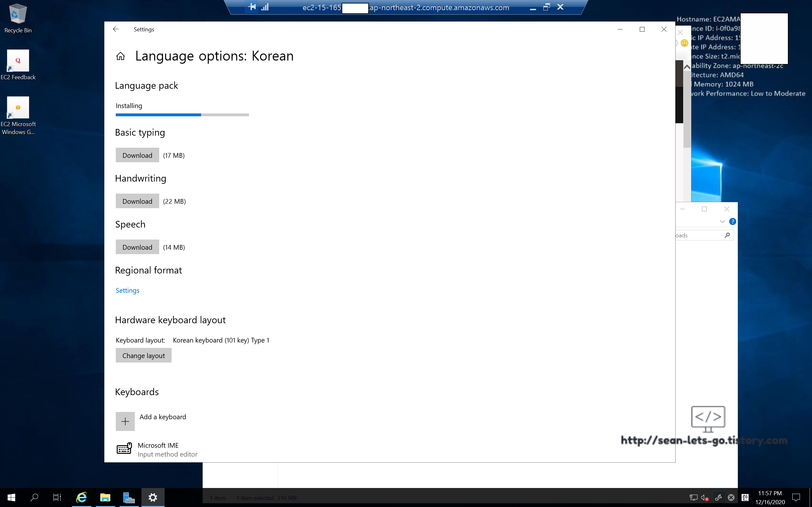Download the Basic typing feature
This screenshot has height=507, width=812.
click(x=137, y=155)
